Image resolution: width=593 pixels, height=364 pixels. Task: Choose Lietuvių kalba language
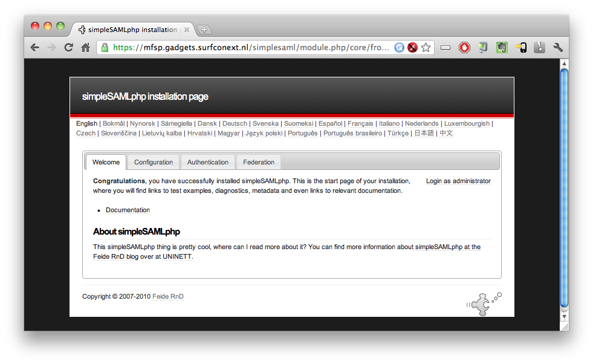click(x=162, y=134)
